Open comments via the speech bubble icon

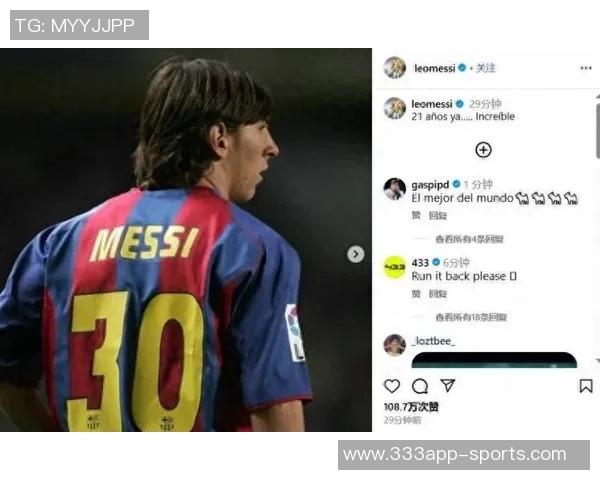coord(420,386)
